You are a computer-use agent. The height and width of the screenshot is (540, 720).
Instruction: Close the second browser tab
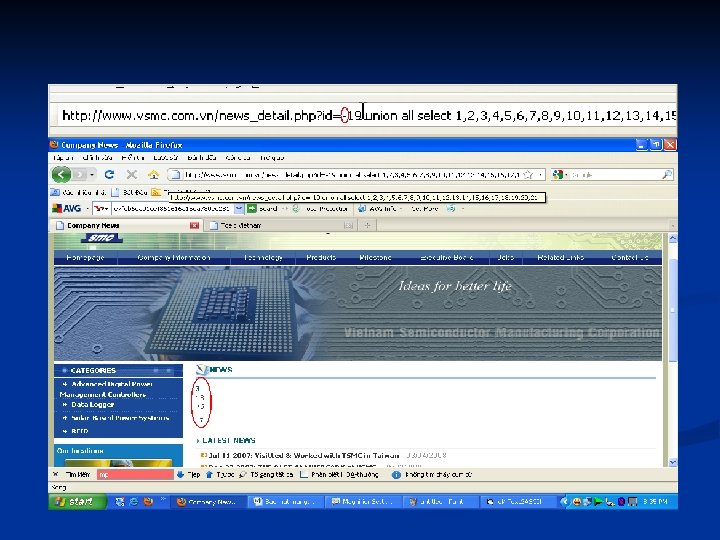349,225
